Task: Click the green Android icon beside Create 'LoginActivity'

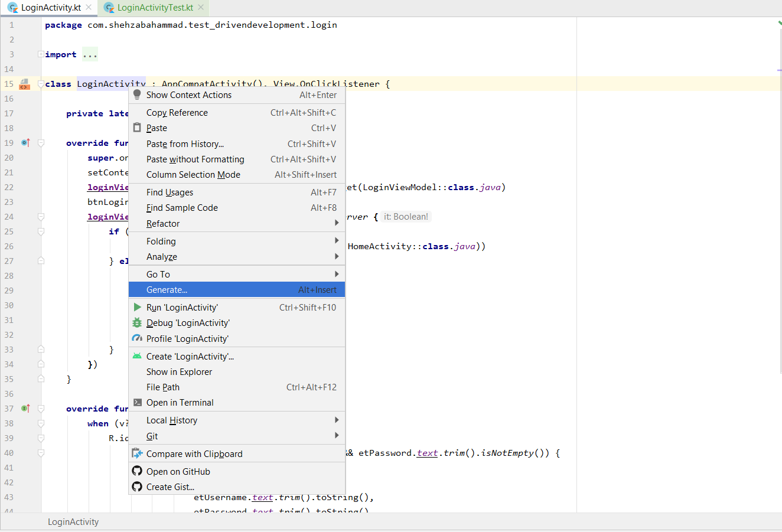Action: pos(138,356)
